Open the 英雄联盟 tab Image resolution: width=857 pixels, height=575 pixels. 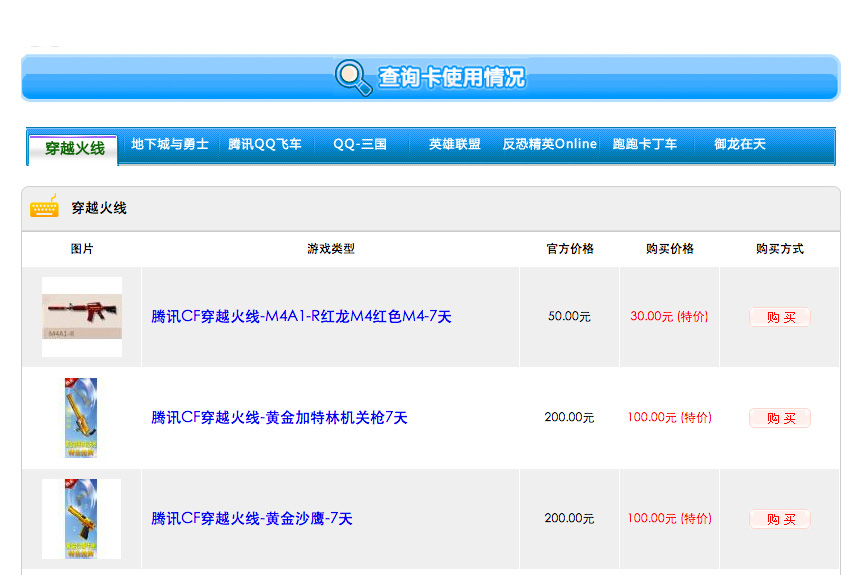tap(455, 144)
